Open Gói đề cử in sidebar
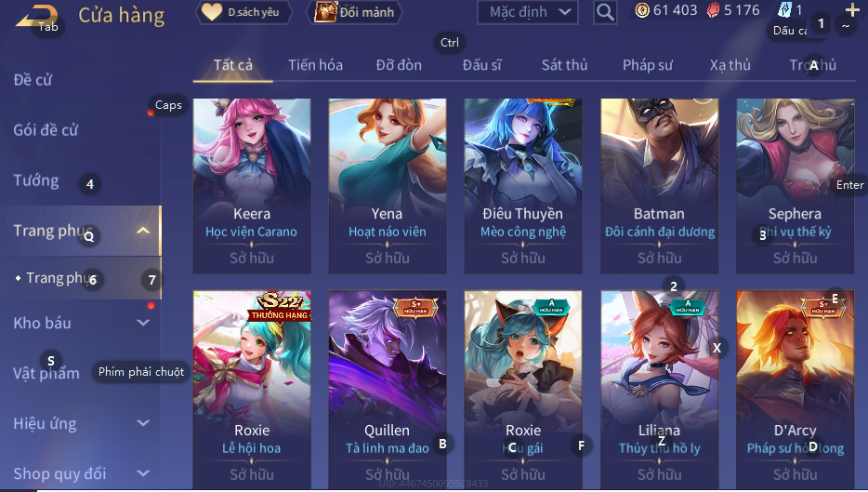868x492 pixels. pyautogui.click(x=46, y=130)
